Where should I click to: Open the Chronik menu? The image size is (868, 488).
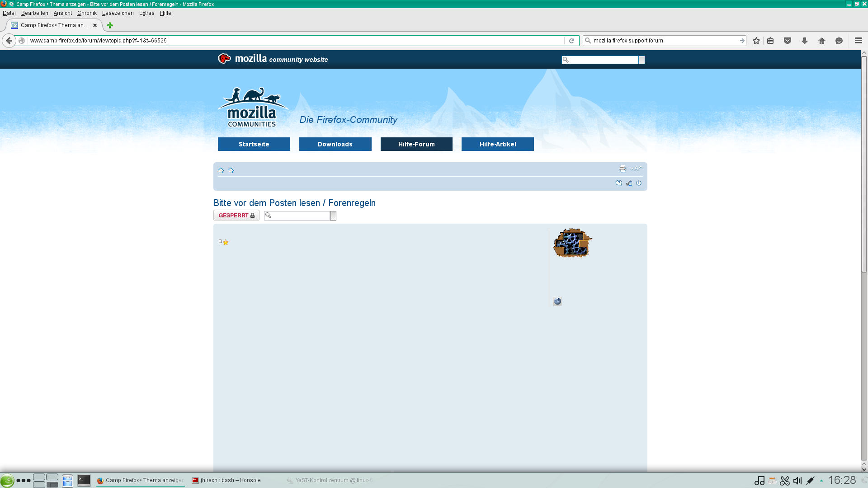coord(87,13)
